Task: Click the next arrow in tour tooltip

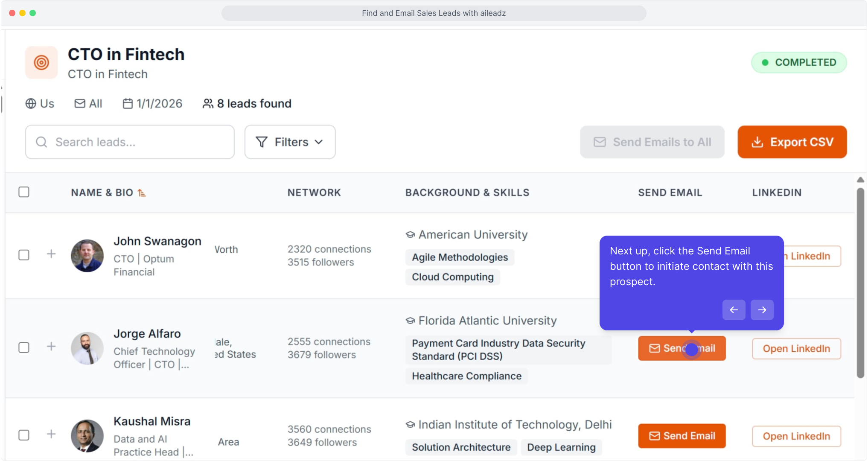Action: tap(762, 310)
